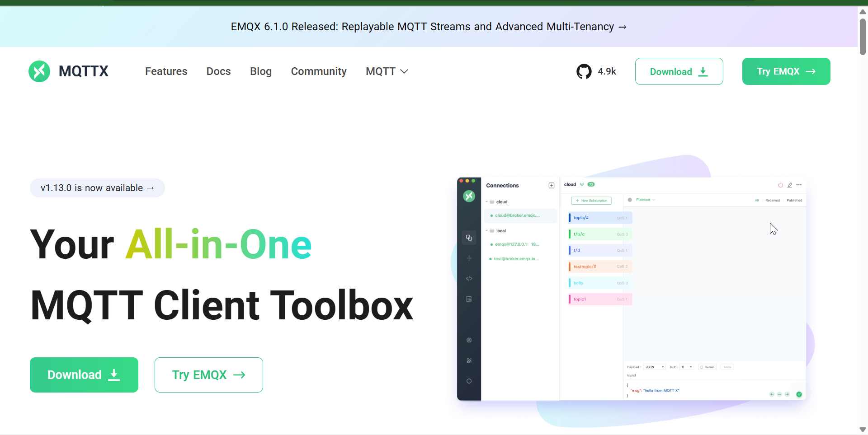Switch to the All messages tab in the preview
868x435 pixels.
click(757, 200)
